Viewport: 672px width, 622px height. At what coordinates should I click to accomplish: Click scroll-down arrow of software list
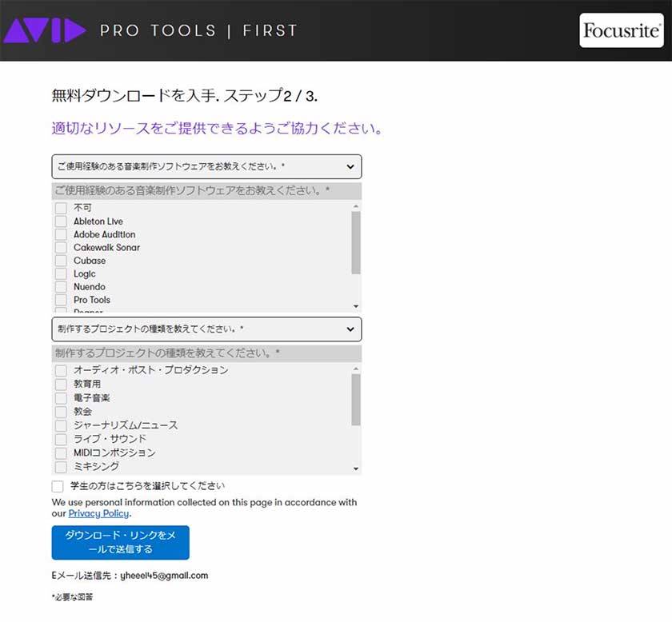[x=356, y=306]
